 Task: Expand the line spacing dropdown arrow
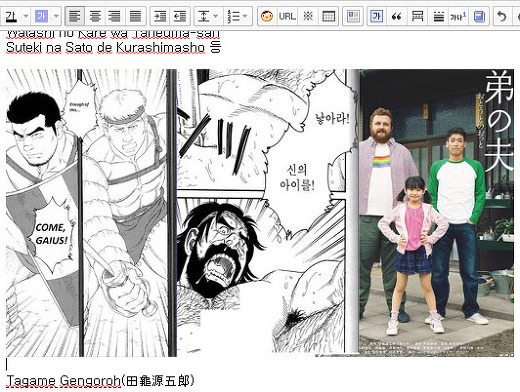coord(216,16)
